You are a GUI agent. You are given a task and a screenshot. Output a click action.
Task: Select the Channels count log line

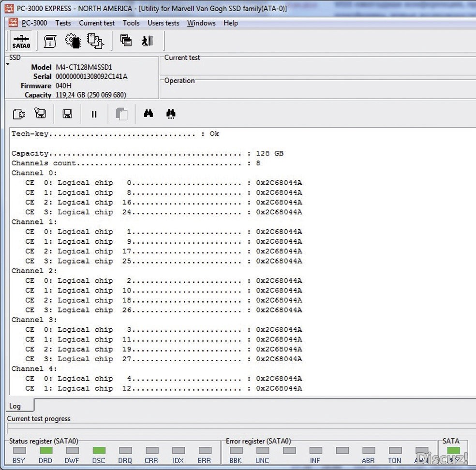[x=136, y=163]
